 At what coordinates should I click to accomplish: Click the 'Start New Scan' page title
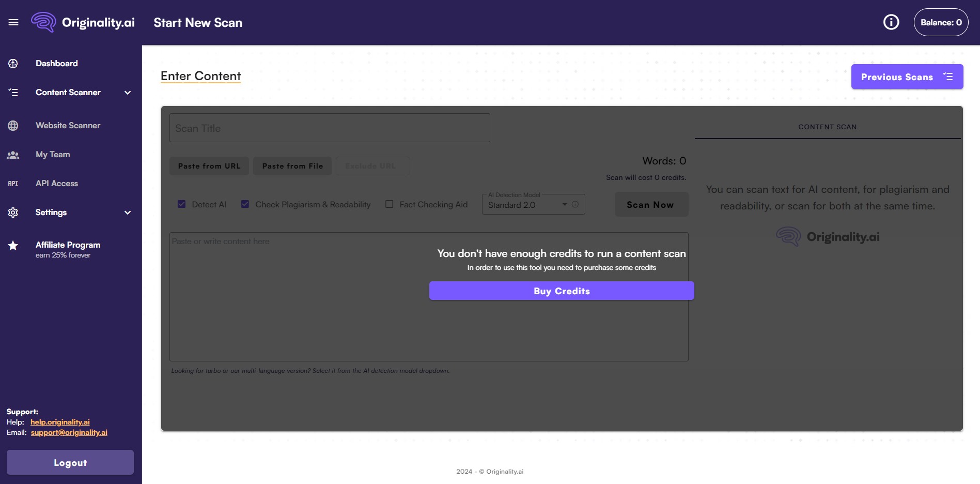click(x=198, y=22)
